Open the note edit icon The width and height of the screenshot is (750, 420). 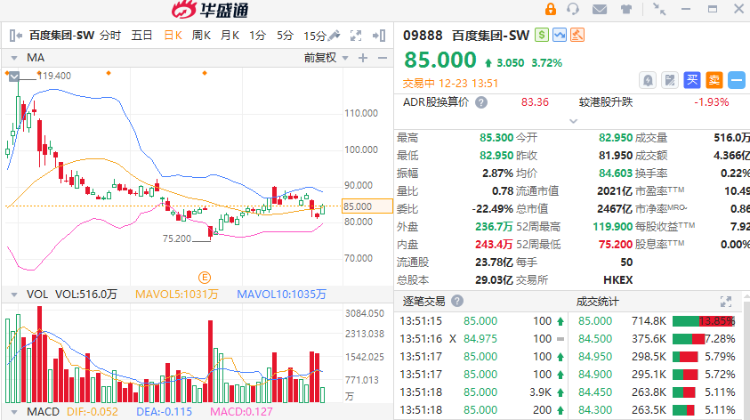click(x=670, y=80)
